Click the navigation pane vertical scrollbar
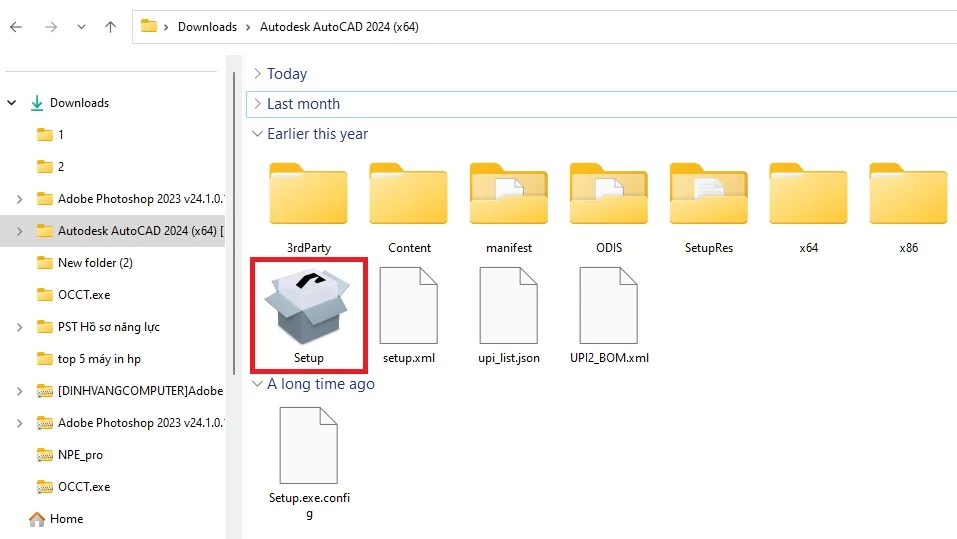This screenshot has height=539, width=957. pos(234,223)
